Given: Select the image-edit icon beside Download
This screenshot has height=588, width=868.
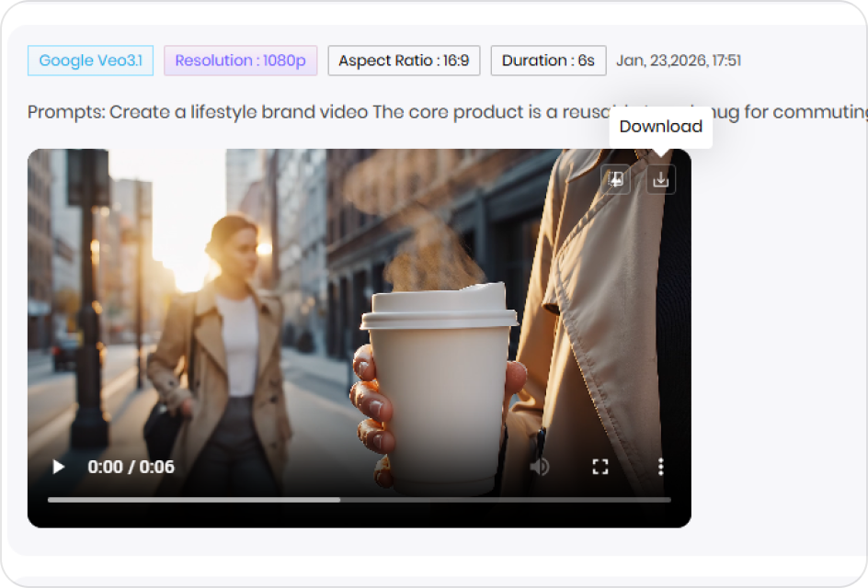Looking at the screenshot, I should [x=617, y=180].
